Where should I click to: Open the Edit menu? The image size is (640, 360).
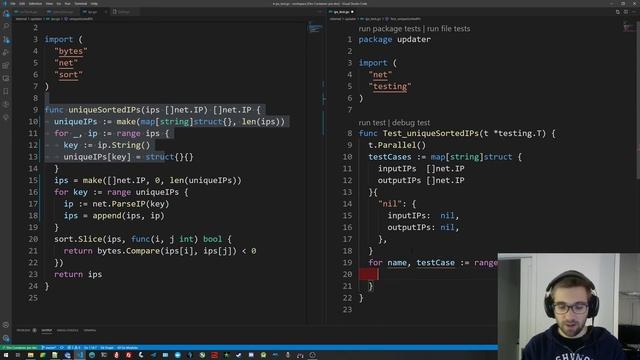[22, 4]
